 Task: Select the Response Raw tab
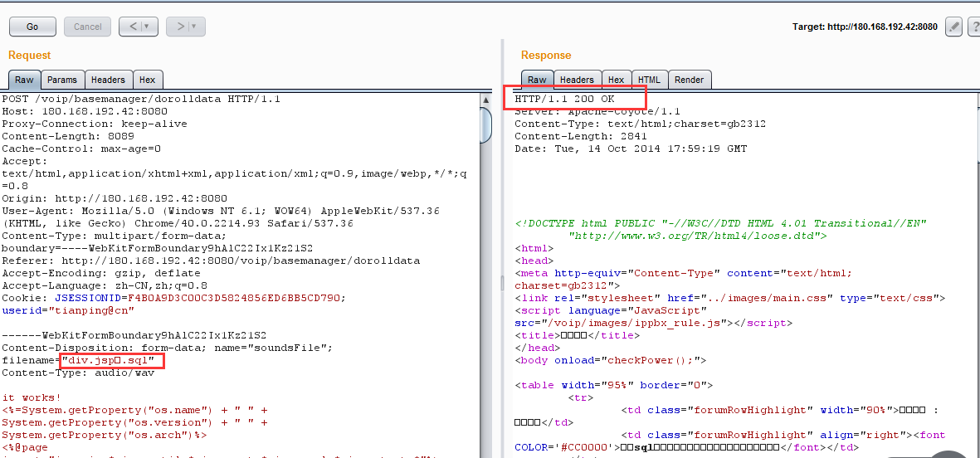pos(537,80)
